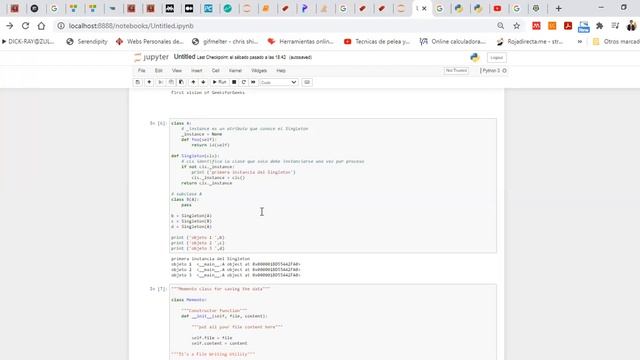Open the Herramientas onlin... bookmark

[x=301, y=42]
